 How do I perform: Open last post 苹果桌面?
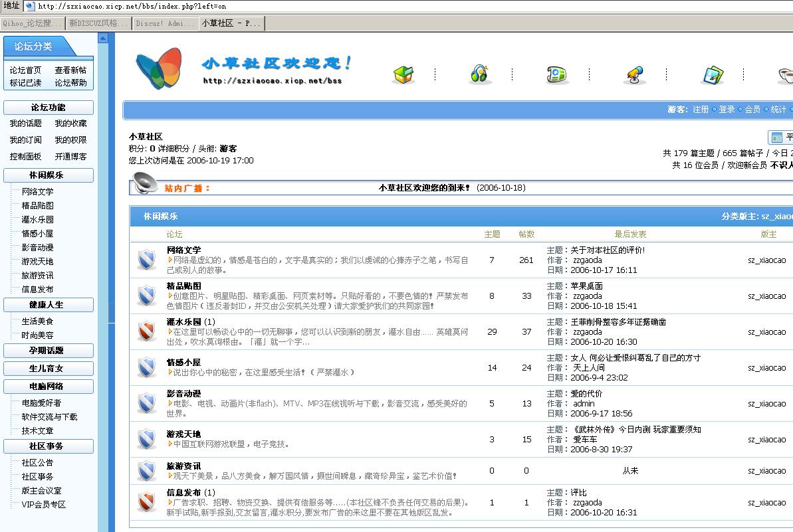(x=587, y=286)
